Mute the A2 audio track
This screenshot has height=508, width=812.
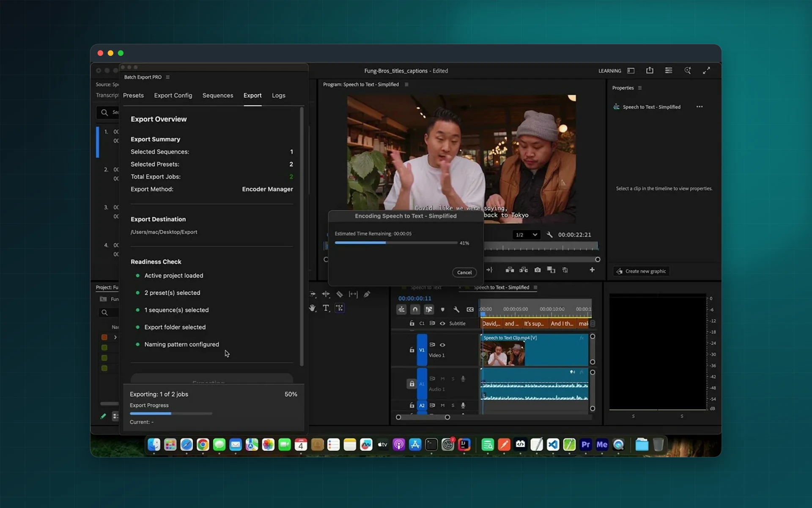point(443,405)
